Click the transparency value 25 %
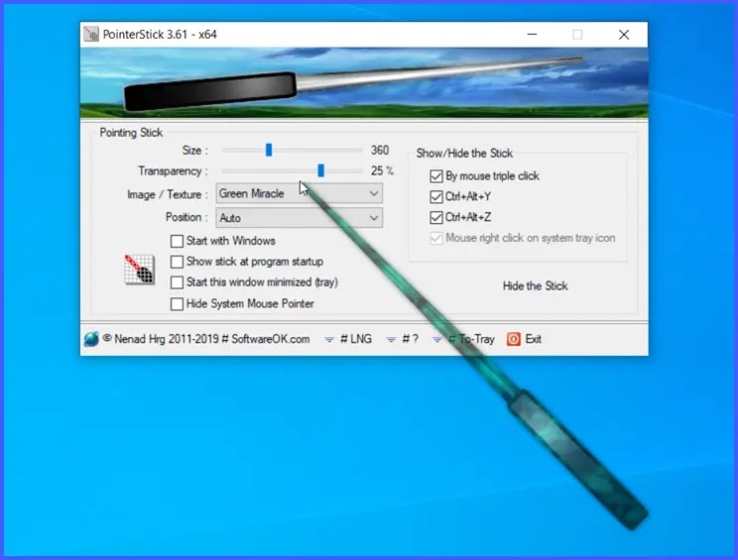The height and width of the screenshot is (560, 738). [382, 170]
